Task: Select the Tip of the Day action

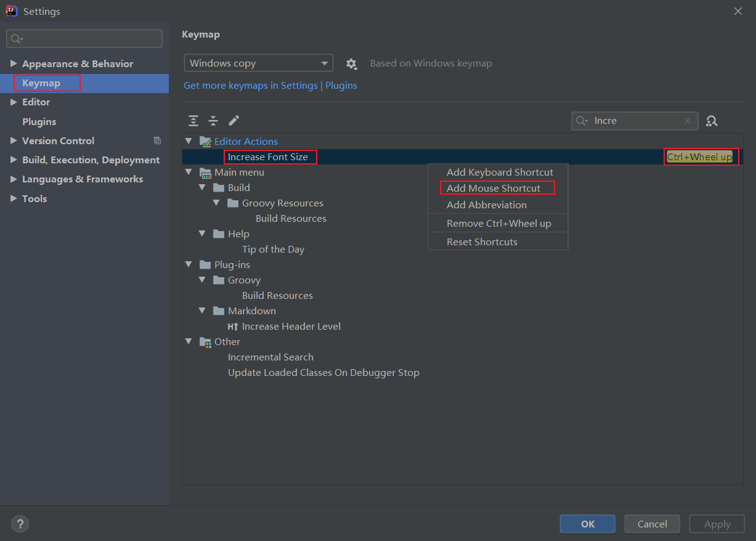Action: [x=273, y=250]
